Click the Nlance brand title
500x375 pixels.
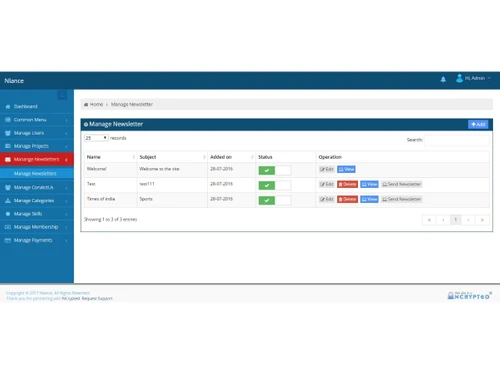click(14, 81)
